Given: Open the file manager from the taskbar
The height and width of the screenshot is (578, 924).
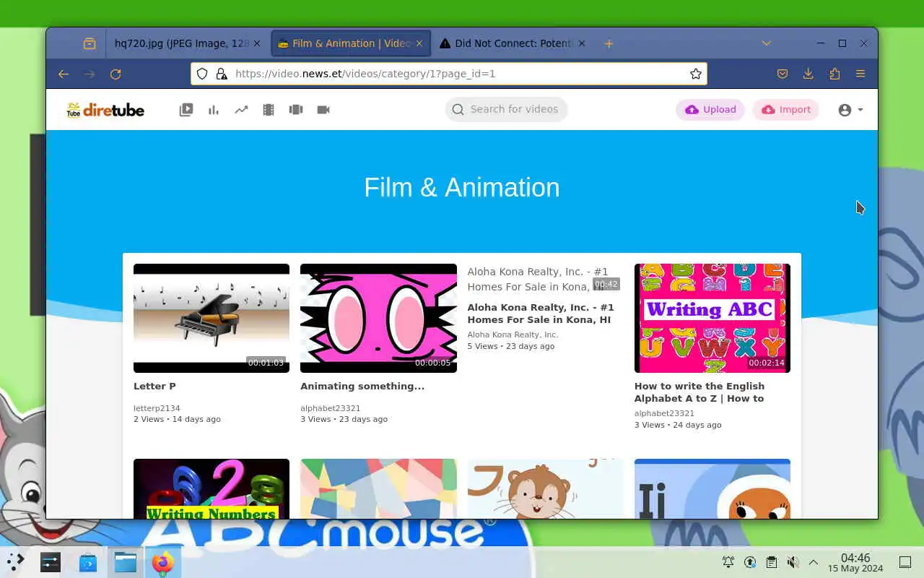Looking at the screenshot, I should [x=126, y=561].
